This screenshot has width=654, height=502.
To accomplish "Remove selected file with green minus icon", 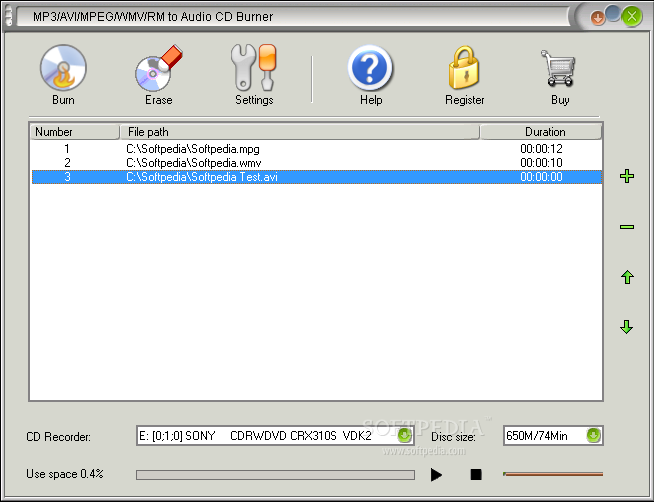I will pos(627,227).
